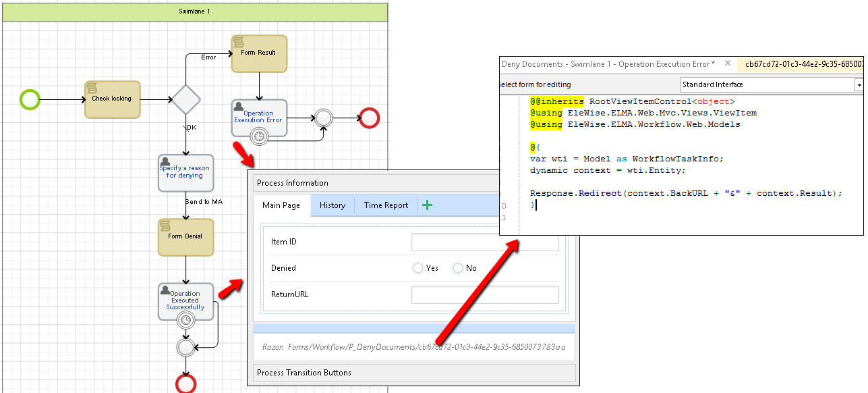
Task: Select the Specify a reason for denying task
Action: point(185,172)
